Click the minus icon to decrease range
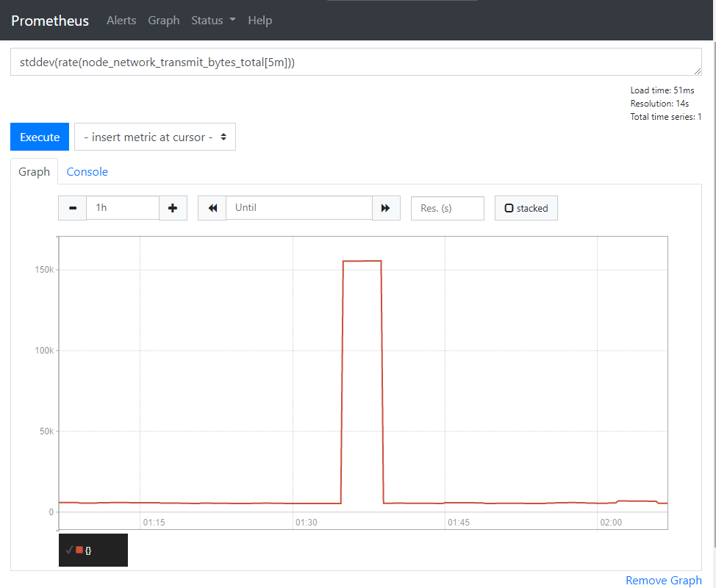Image resolution: width=716 pixels, height=588 pixels. tap(72, 208)
